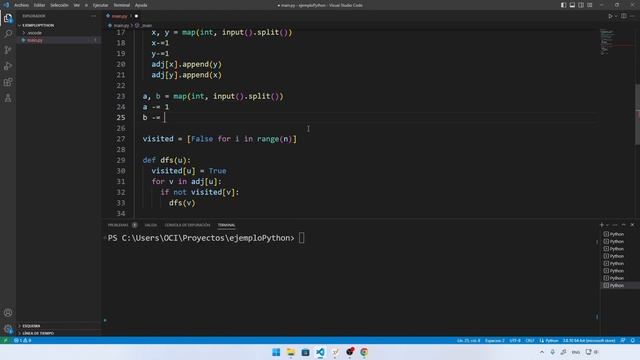This screenshot has height=360, width=640.
Task: Close the terminal panel
Action: click(632, 225)
